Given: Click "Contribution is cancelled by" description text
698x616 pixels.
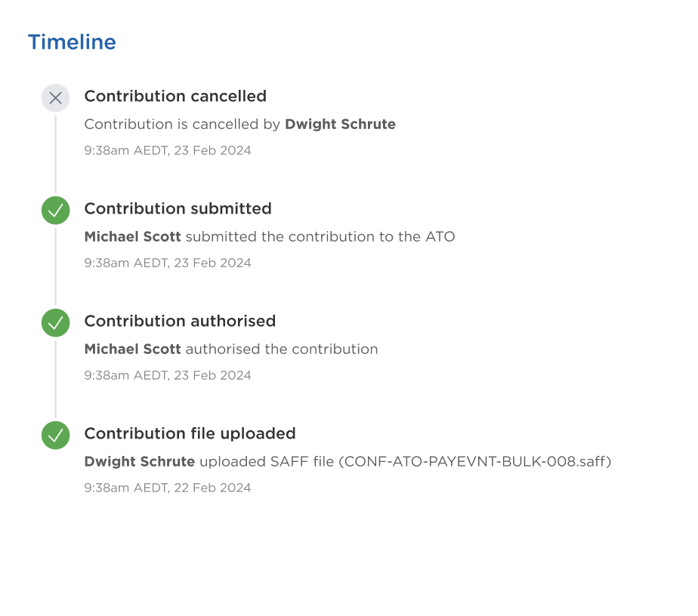Looking at the screenshot, I should pos(182,124).
